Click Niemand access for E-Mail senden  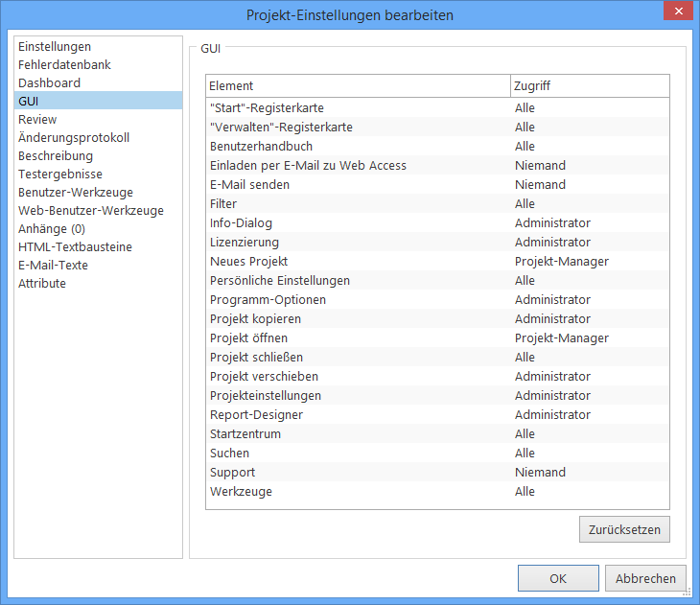pos(540,185)
